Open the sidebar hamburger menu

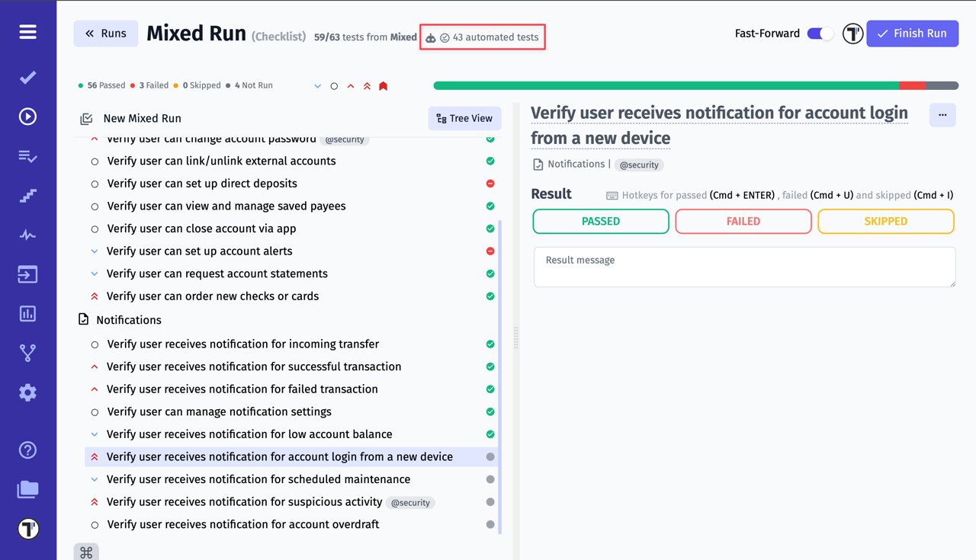coord(27,32)
